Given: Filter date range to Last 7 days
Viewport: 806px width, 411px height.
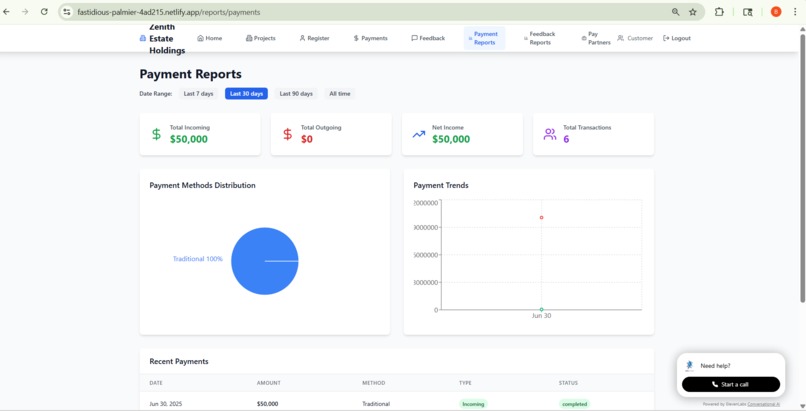Looking at the screenshot, I should pyautogui.click(x=198, y=94).
